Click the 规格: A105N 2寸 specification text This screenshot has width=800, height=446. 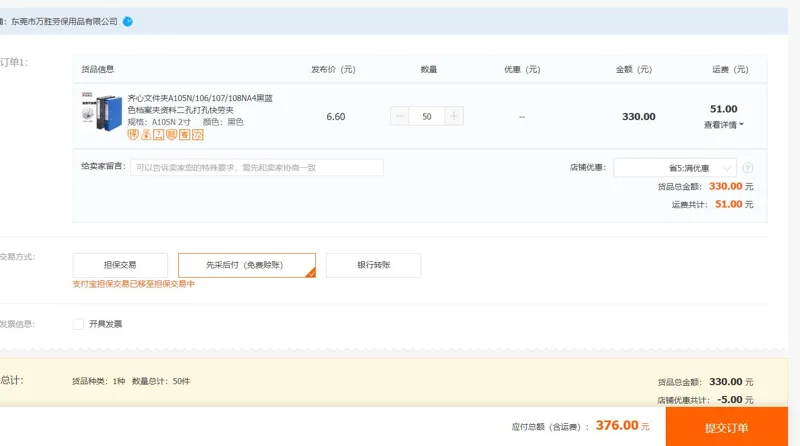coord(159,122)
